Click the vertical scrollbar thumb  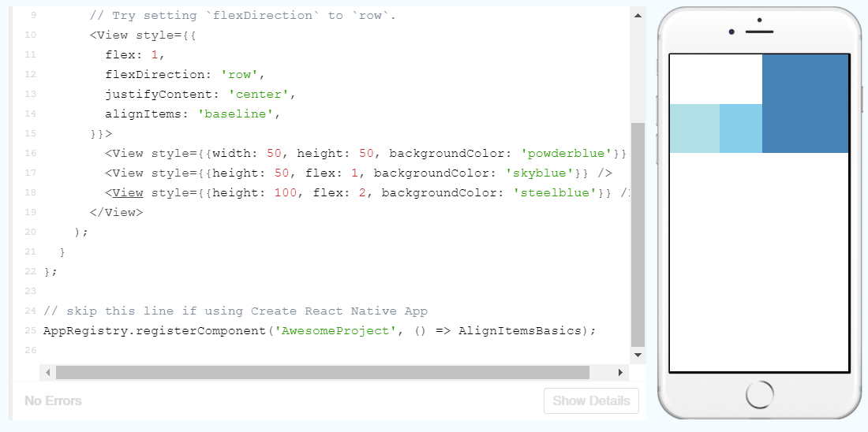(638, 233)
